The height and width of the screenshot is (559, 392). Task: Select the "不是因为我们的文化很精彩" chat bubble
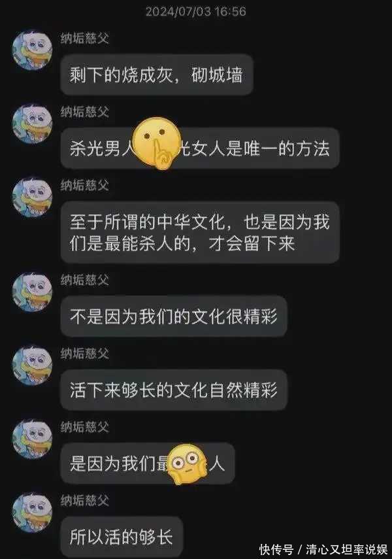click(174, 316)
